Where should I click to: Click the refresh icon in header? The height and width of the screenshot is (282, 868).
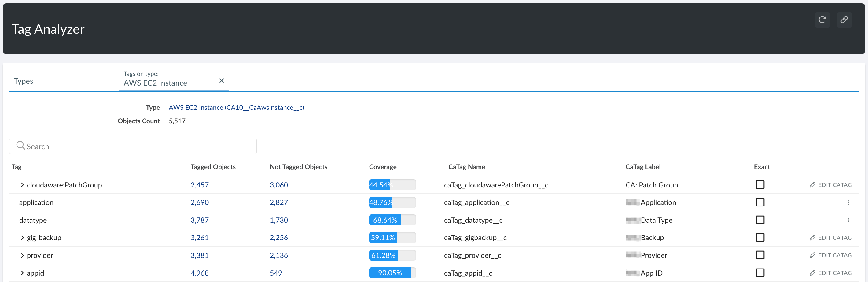click(822, 20)
